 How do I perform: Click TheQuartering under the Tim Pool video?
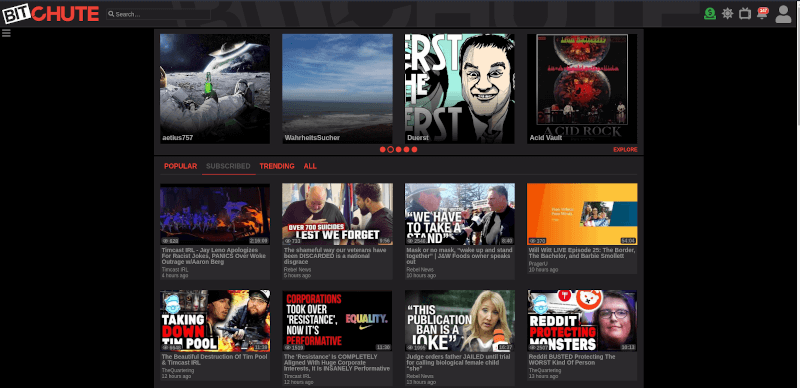tap(178, 370)
